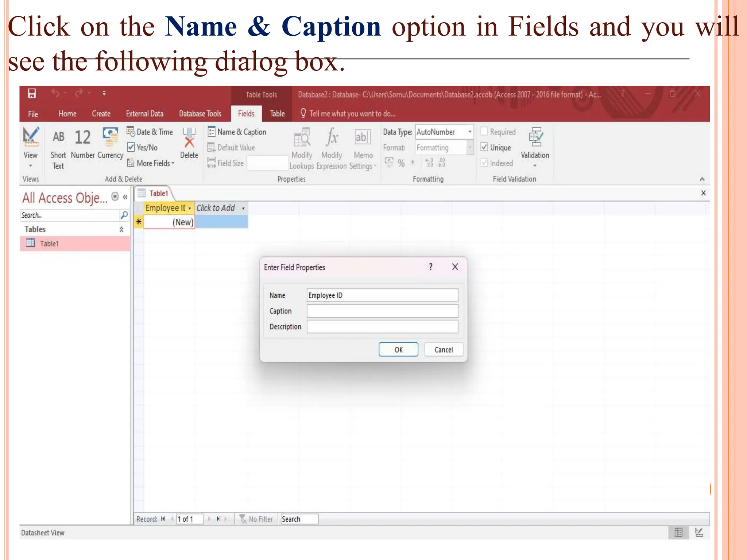Open the View button in ribbon
Screen dimensions: 747x560
[31, 147]
